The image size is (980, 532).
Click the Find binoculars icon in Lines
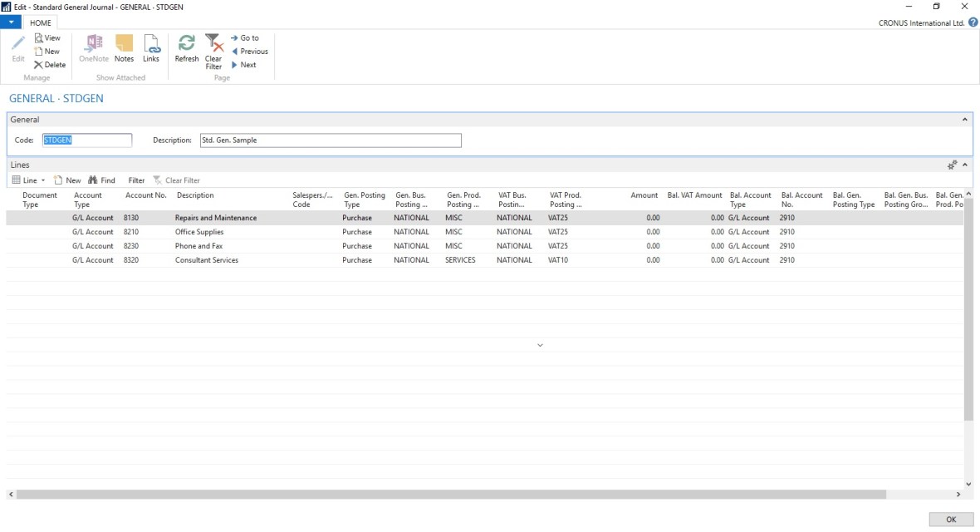94,180
